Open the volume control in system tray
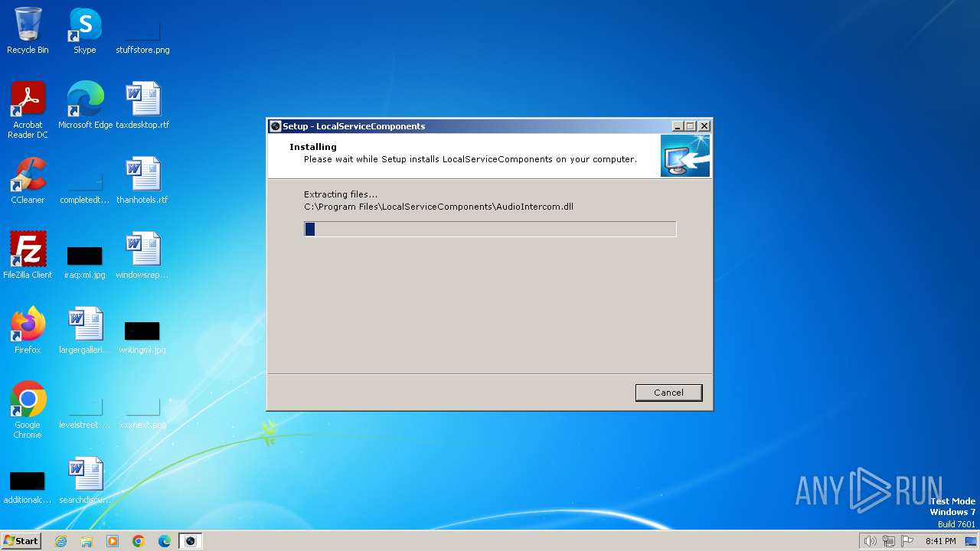This screenshot has height=551, width=980. pos(870,541)
